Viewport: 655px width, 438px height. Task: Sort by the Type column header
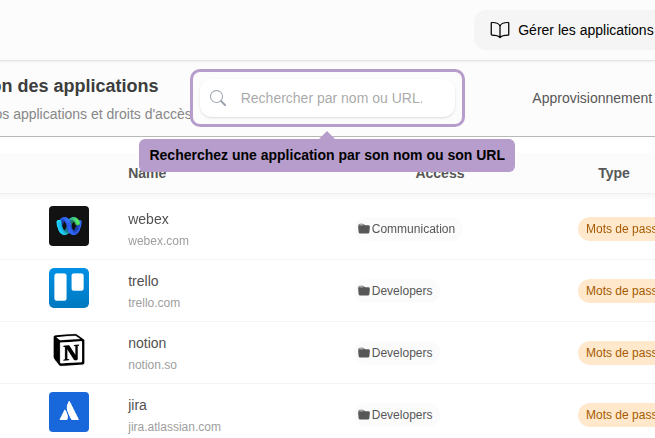(613, 173)
